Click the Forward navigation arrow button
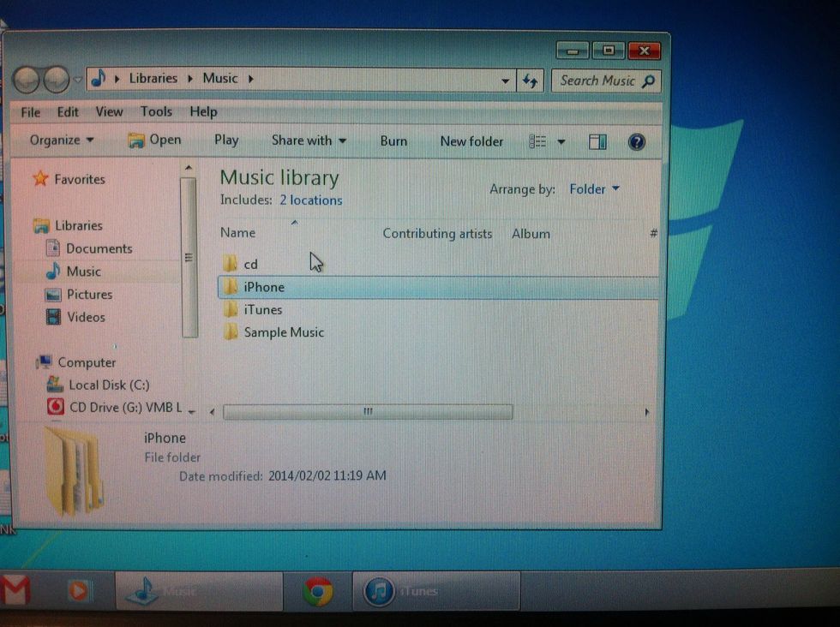 pos(57,80)
